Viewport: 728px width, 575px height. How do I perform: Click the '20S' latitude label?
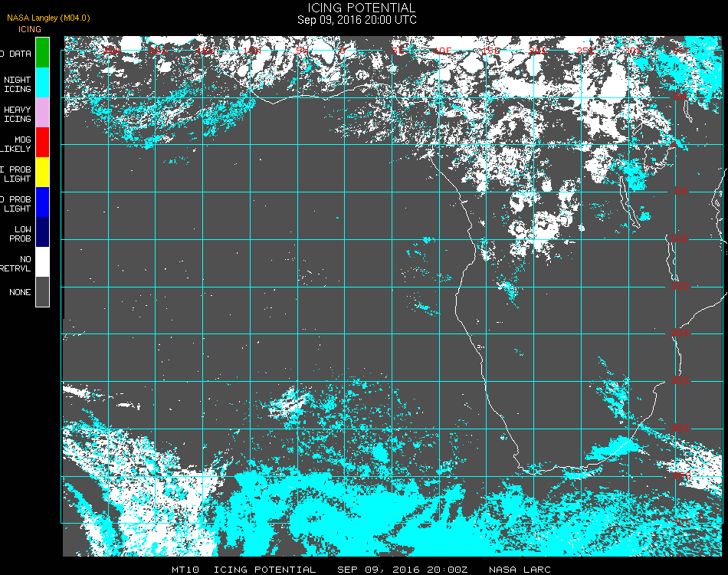click(680, 333)
